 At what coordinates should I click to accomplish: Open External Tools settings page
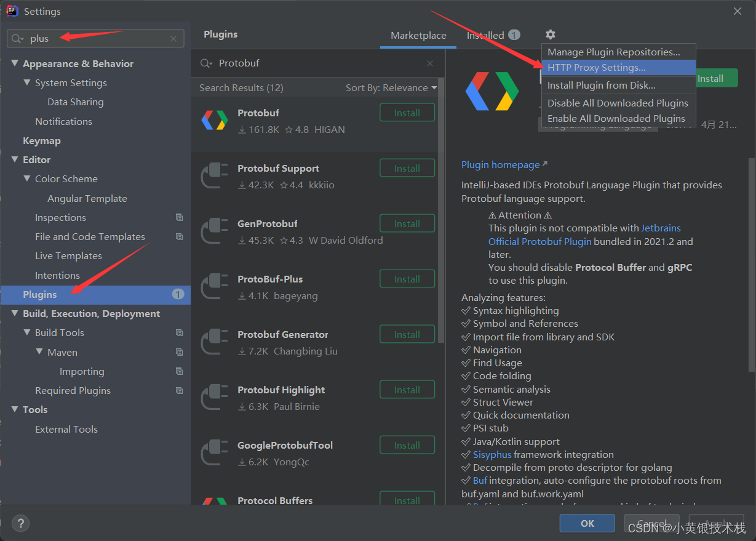tap(66, 429)
